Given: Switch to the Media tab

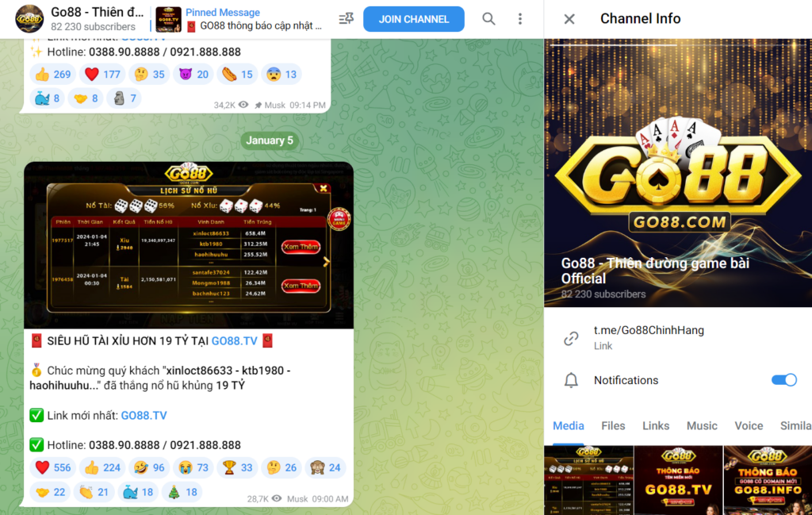Looking at the screenshot, I should (x=568, y=425).
